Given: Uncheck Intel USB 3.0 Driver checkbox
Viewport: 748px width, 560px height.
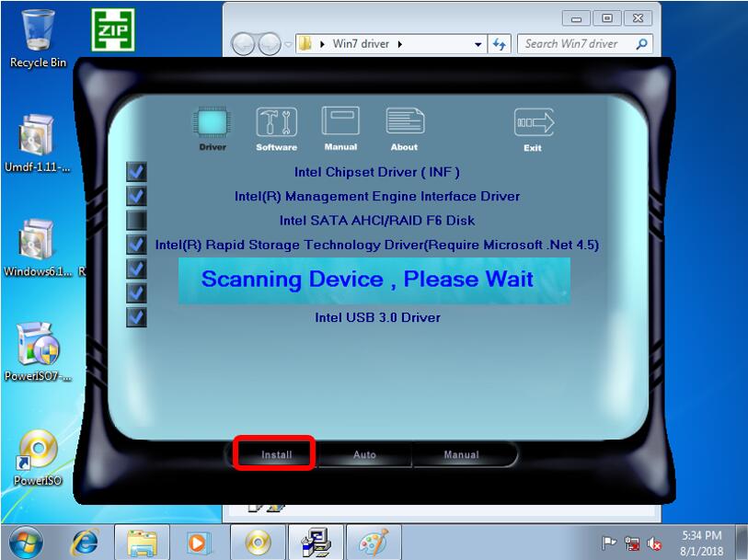Looking at the screenshot, I should click(136, 317).
